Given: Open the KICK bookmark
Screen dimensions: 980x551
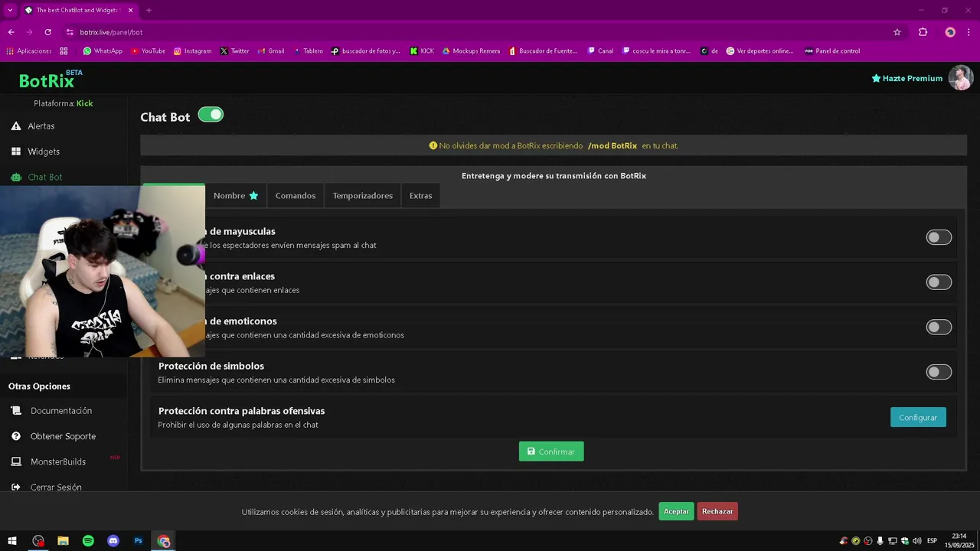Looking at the screenshot, I should (422, 51).
